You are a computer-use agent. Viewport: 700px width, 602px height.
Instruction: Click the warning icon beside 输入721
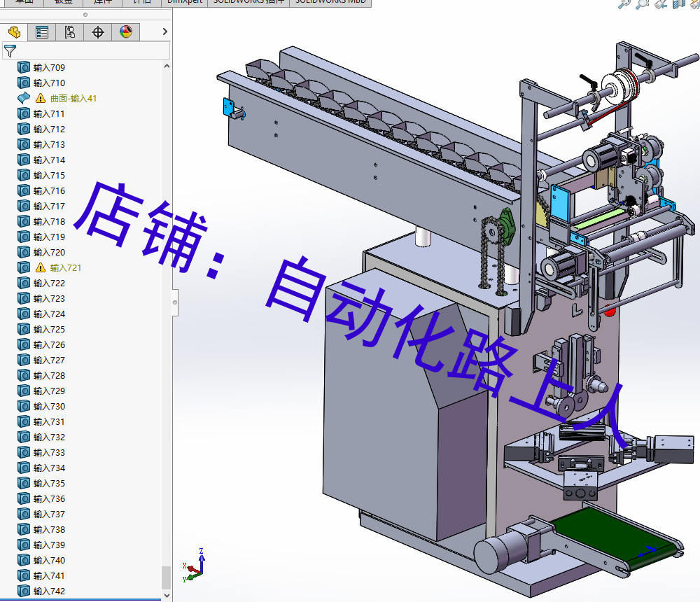point(41,267)
